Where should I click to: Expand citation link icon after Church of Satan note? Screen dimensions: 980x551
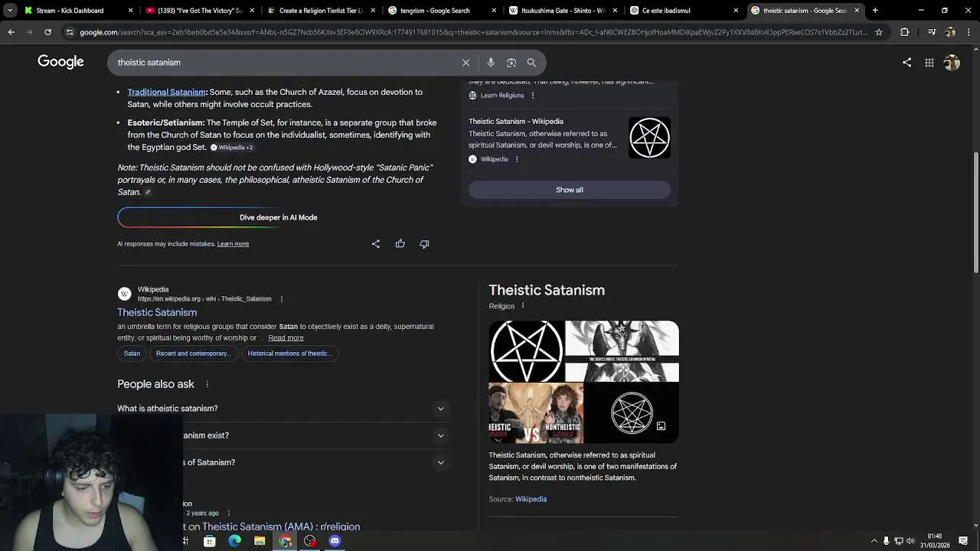pos(148,193)
